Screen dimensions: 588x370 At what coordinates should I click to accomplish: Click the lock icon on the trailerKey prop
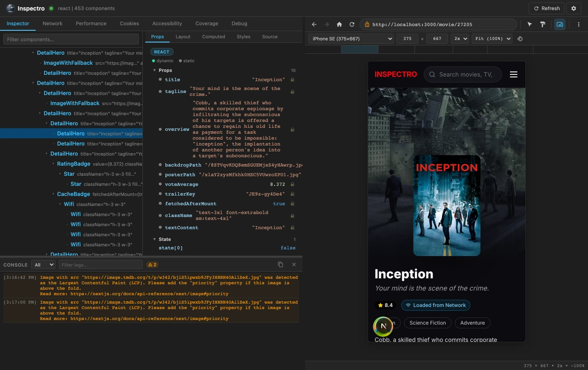tap(292, 194)
